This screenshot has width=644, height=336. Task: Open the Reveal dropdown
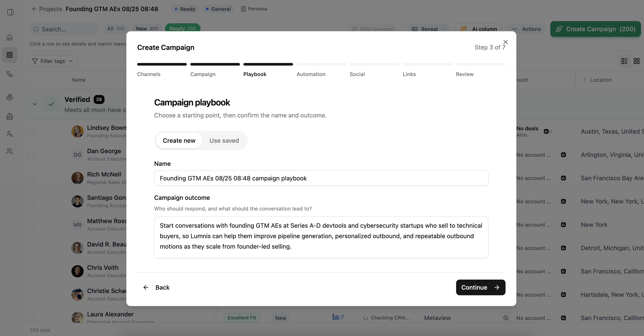tap(428, 29)
